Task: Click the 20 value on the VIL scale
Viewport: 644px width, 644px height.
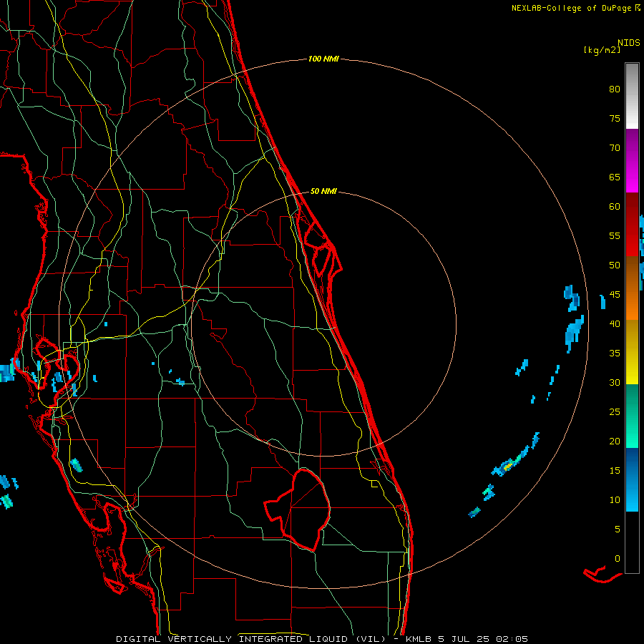Action: coord(615,441)
